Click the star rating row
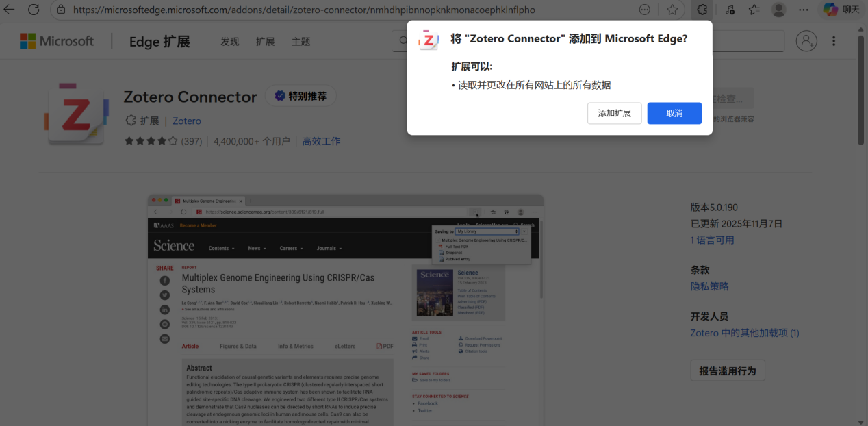This screenshot has height=426, width=868. pos(150,141)
